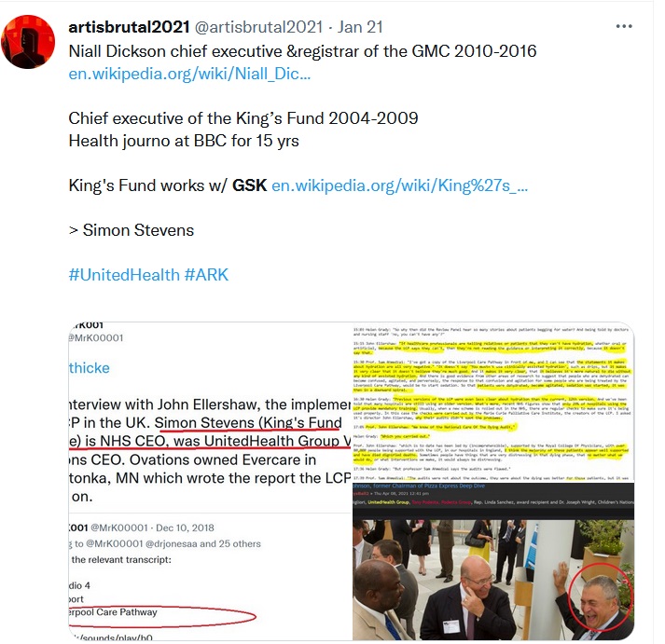
Task: Click the '> Simon Stevens' line
Action: (x=132, y=230)
